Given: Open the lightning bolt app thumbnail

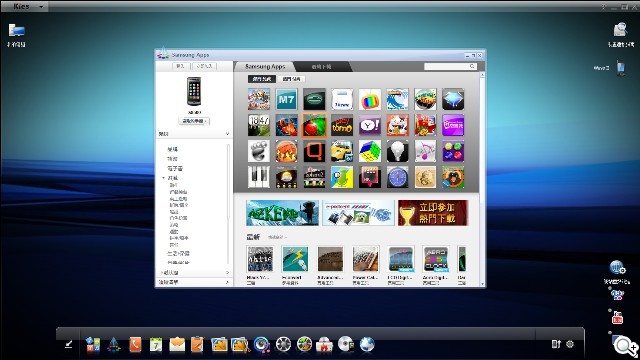Looking at the screenshot, I should pos(295,259).
